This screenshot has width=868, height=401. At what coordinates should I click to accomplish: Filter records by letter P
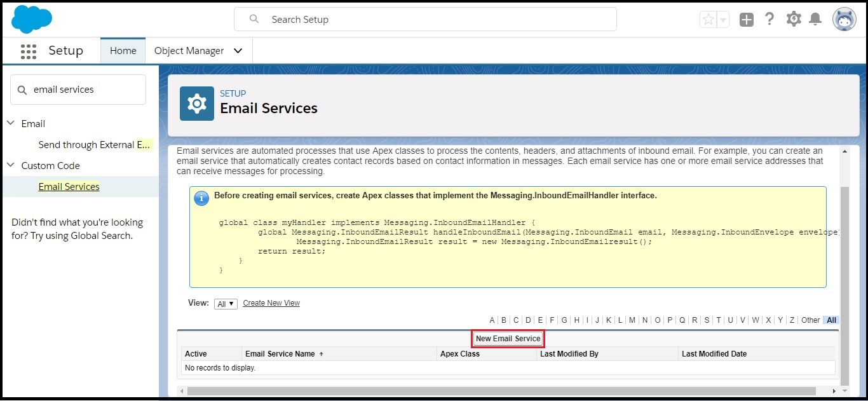click(x=670, y=320)
